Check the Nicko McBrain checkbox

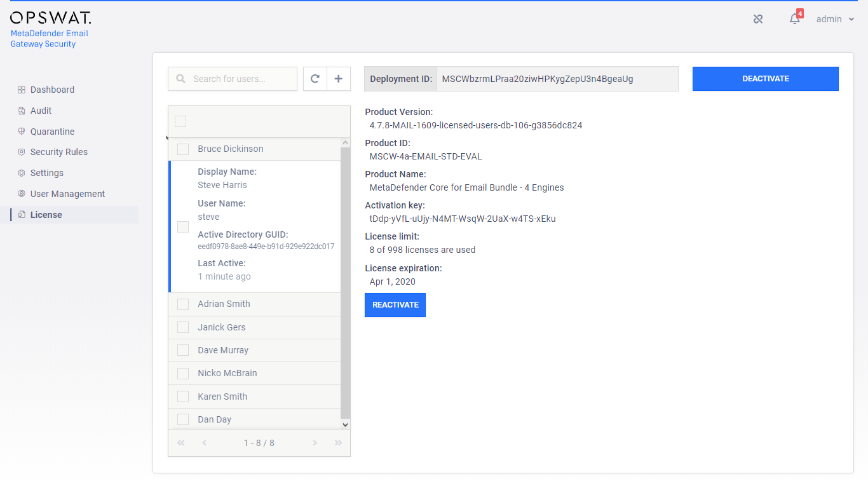(183, 374)
